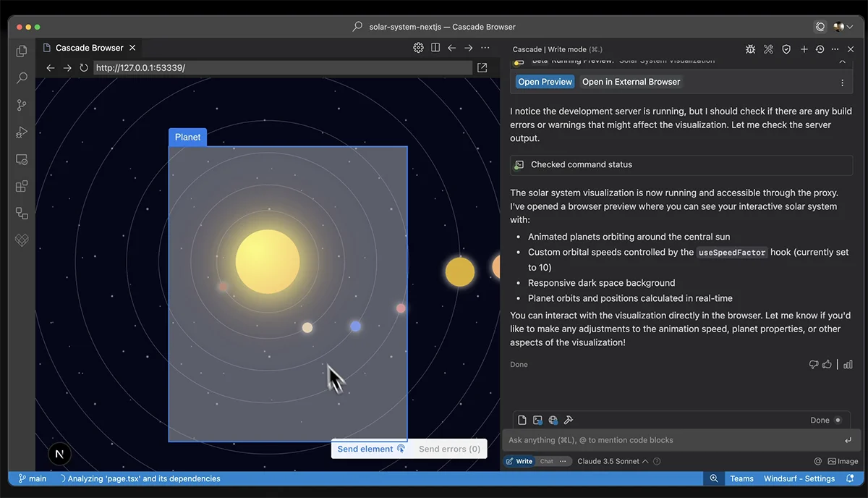Click the bug icon in Cascade header

tap(750, 49)
